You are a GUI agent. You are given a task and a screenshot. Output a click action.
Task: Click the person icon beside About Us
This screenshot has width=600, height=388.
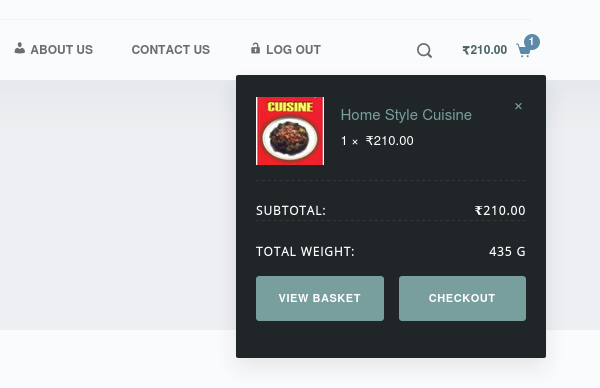20,48
